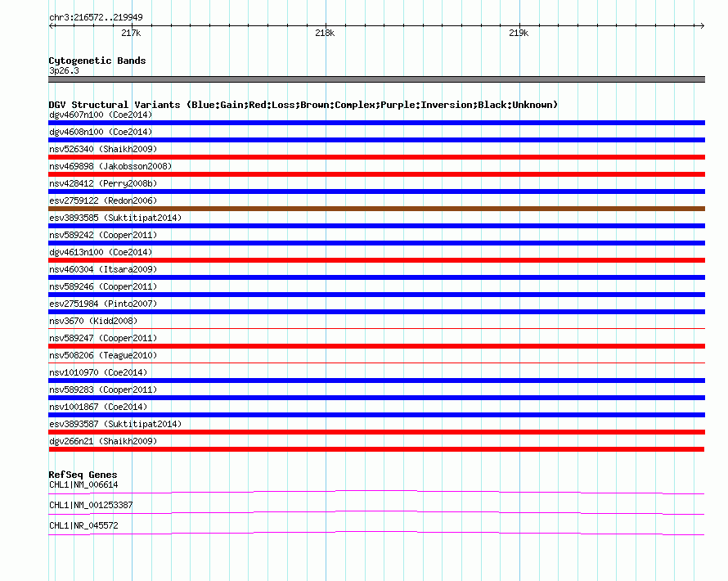The image size is (728, 581).
Task: Select variant label nsv589246 (Cooper2011)
Action: click(103, 286)
